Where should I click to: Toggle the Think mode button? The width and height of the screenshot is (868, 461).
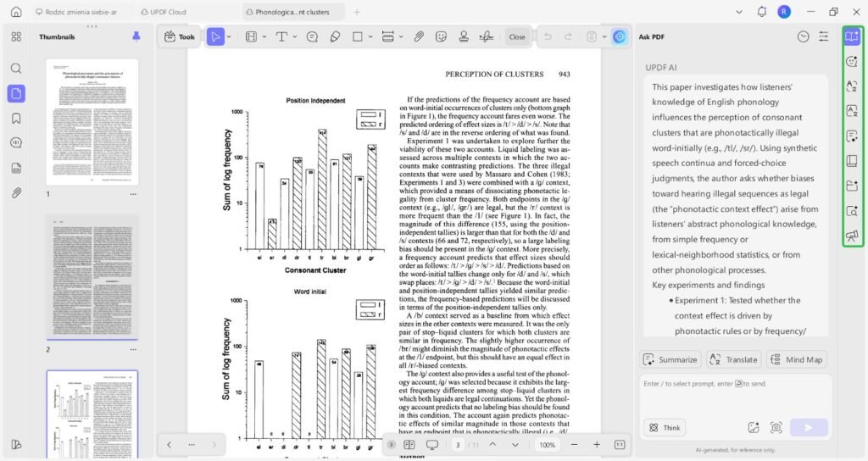[x=664, y=428]
